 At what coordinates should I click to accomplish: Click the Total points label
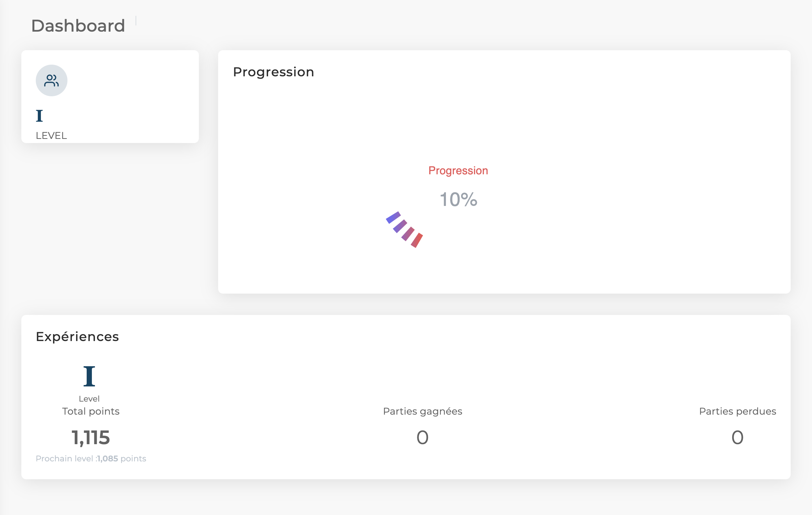click(91, 411)
